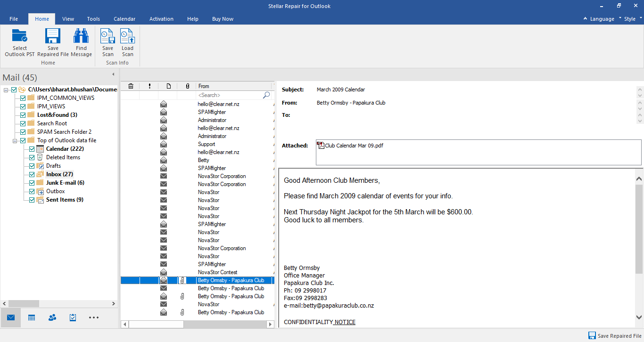This screenshot has width=644, height=342.
Task: Uncheck the Inbox (27) folder checkbox
Action: click(x=32, y=174)
